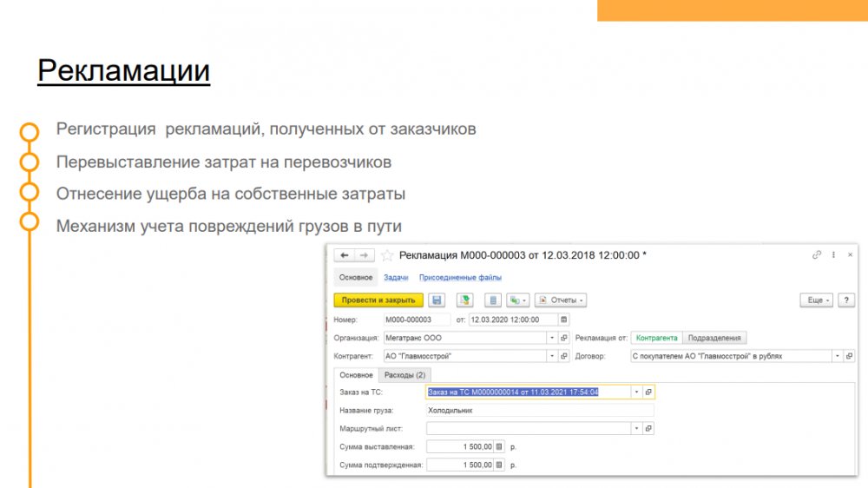Click the copy link icon in the title bar

click(x=816, y=255)
